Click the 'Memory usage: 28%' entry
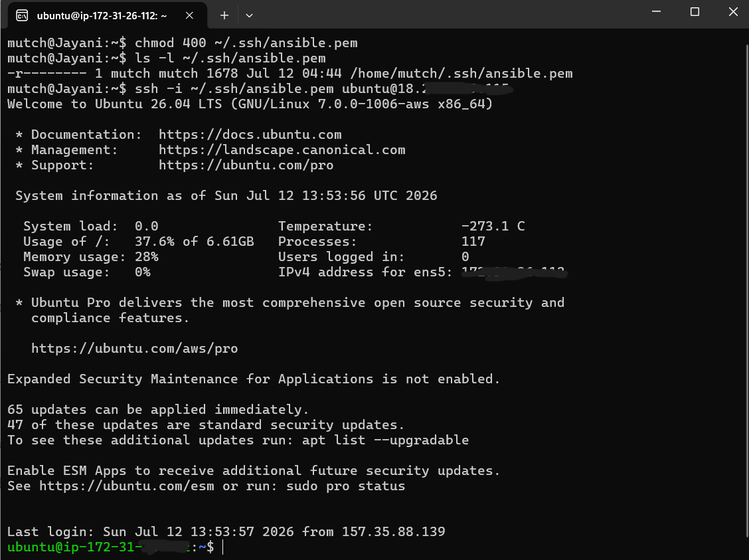 (x=91, y=256)
